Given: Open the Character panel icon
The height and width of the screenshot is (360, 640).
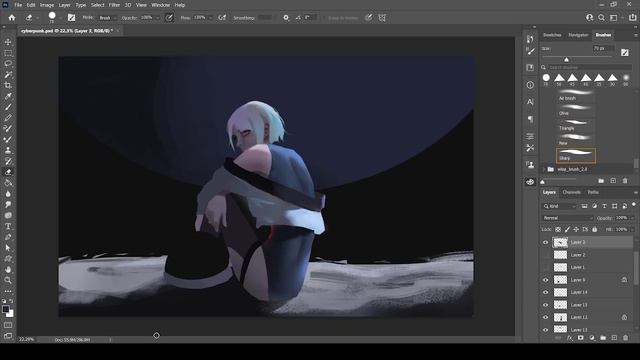Looking at the screenshot, I should (x=530, y=102).
